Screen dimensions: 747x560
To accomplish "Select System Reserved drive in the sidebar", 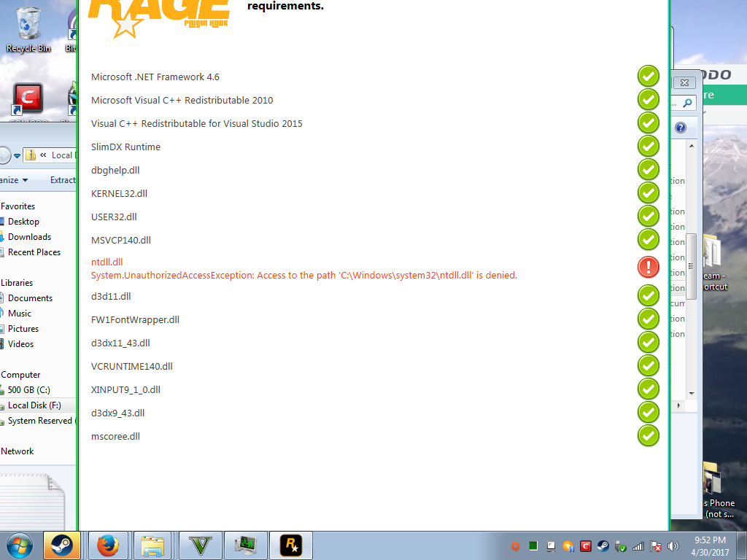I will 39,421.
